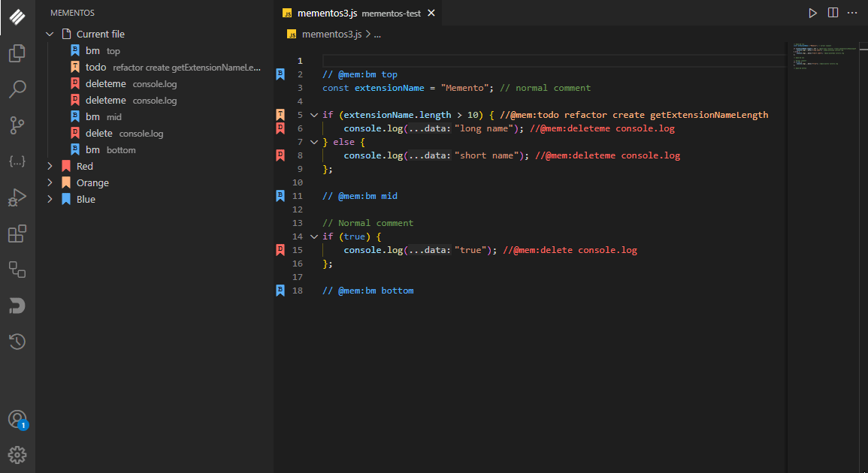Select the 'bm bottom' memento

pyautogui.click(x=155, y=150)
